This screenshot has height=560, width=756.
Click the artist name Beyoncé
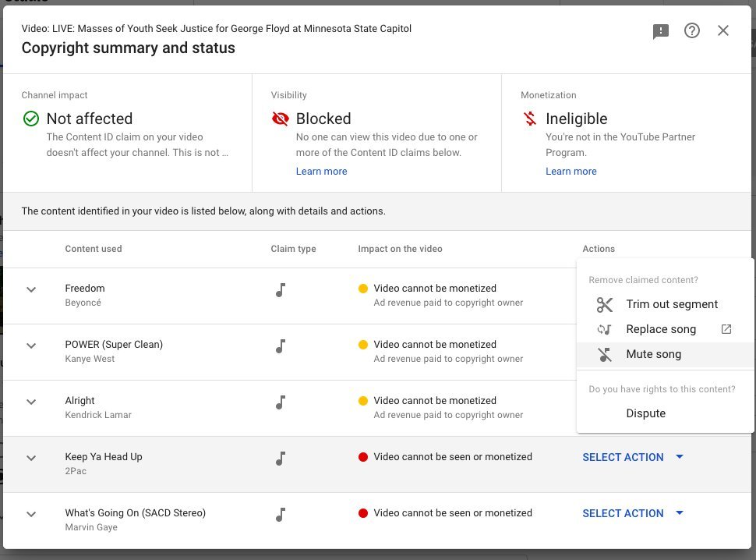(83, 303)
